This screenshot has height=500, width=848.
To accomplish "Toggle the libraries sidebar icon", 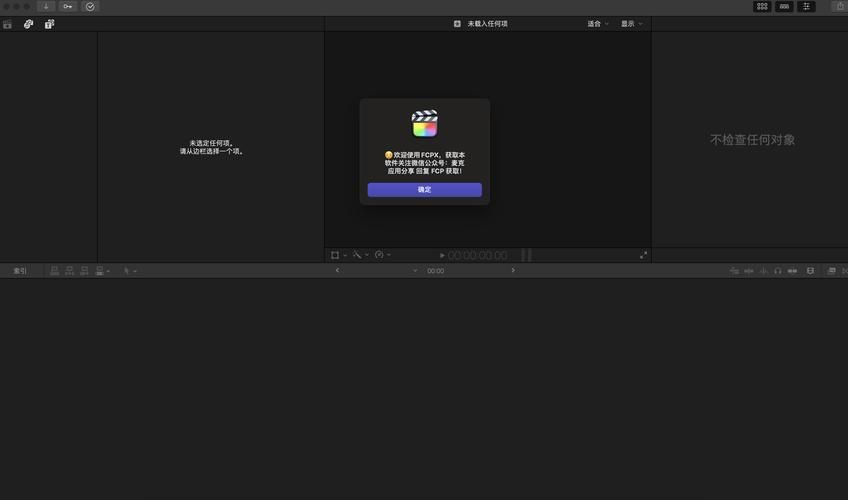I will (x=7, y=24).
